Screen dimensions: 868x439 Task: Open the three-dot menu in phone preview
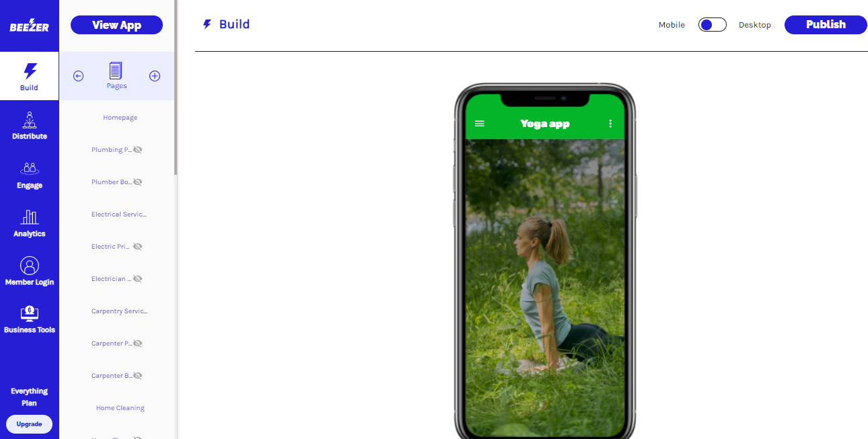coord(610,124)
